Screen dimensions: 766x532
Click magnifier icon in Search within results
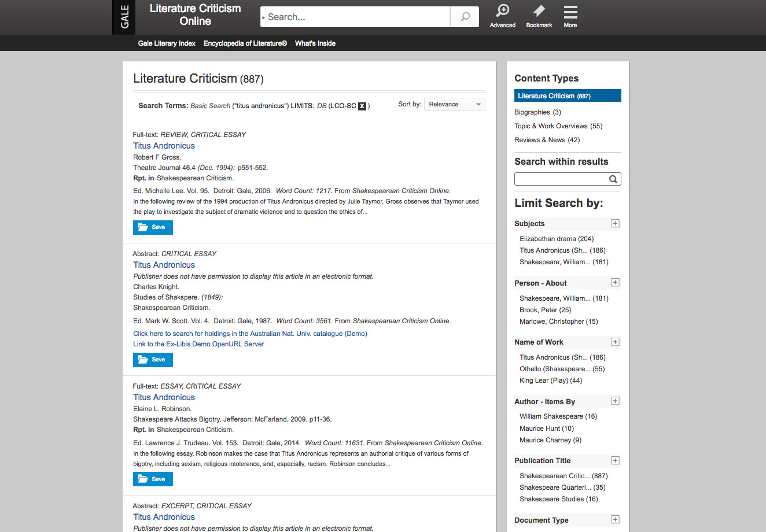[613, 179]
